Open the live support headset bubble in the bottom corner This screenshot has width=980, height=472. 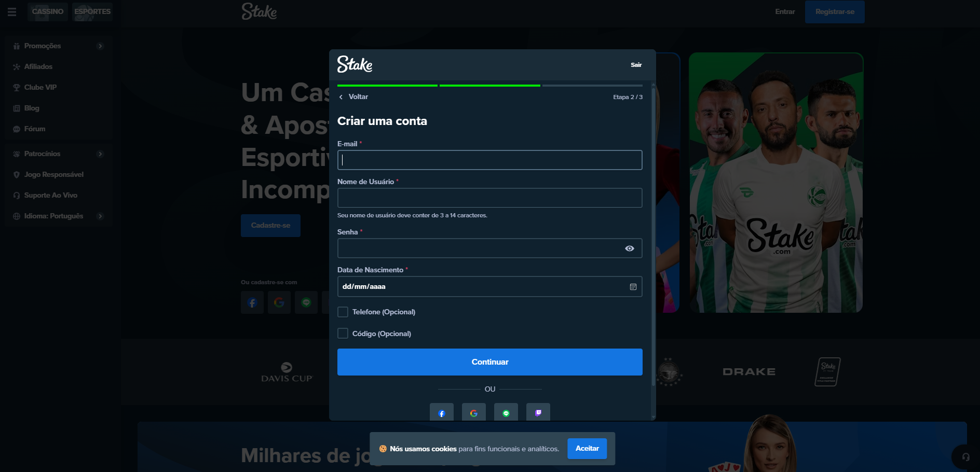click(965, 457)
